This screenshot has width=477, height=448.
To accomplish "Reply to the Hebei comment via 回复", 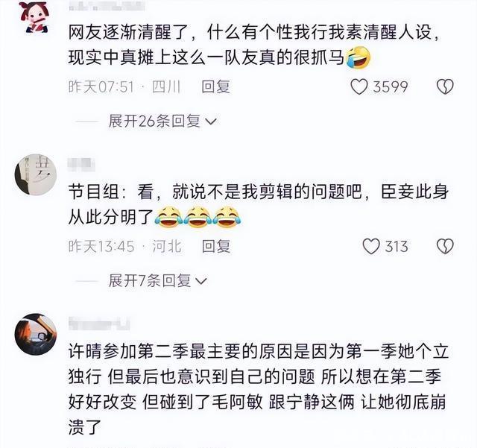I will point(215,246).
